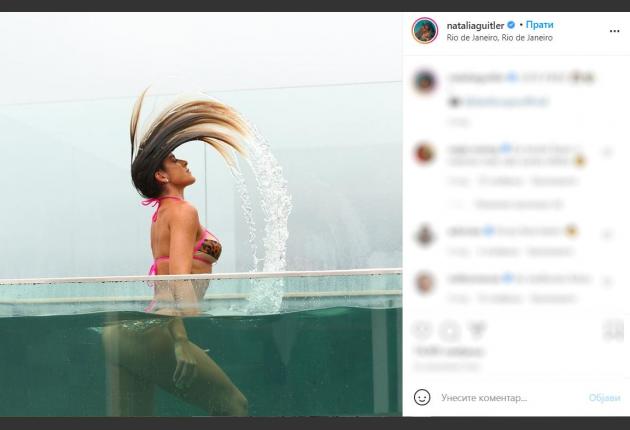This screenshot has width=630, height=430.
Task: Open nataliaguitler profile picture avatar
Action: tap(424, 30)
